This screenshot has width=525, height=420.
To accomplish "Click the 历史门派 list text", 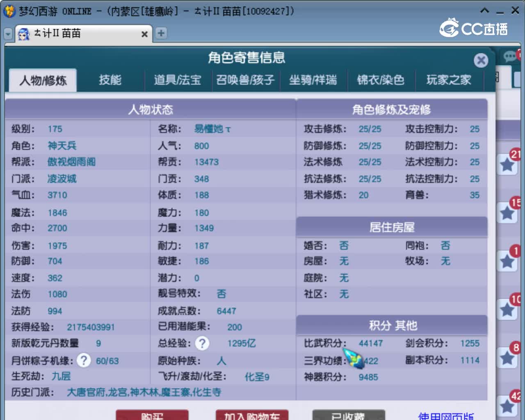I will click(x=144, y=393).
